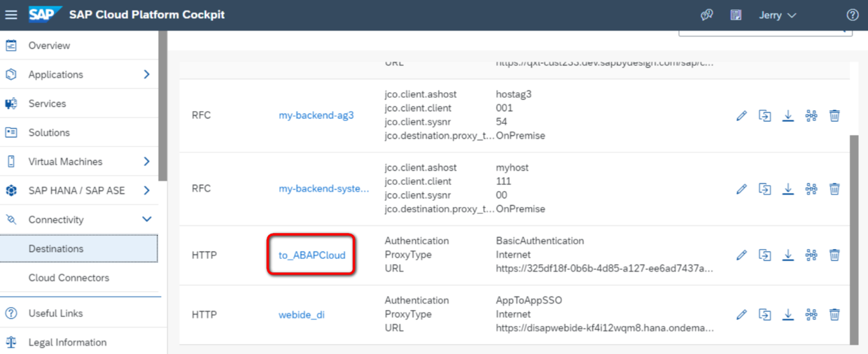Open the to_ABAPCloud destination link
Viewport: 868px width, 354px height.
312,255
